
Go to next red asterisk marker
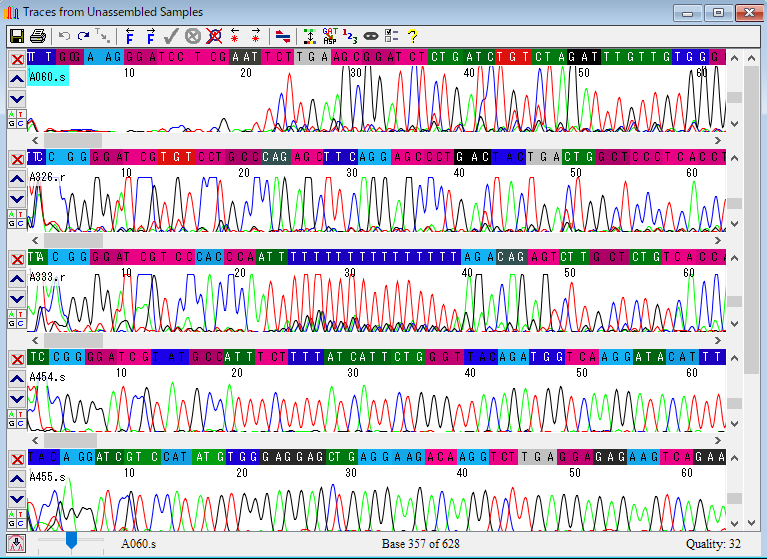pos(255,36)
